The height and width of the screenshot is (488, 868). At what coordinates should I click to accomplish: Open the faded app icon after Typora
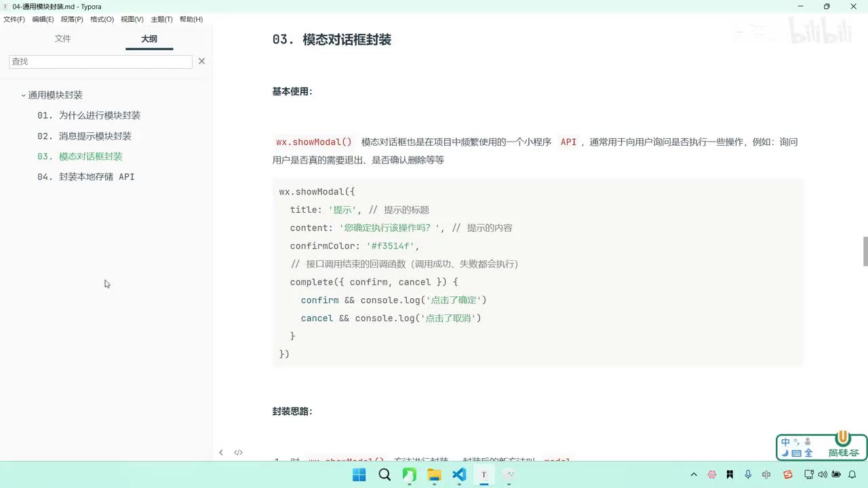(x=509, y=474)
